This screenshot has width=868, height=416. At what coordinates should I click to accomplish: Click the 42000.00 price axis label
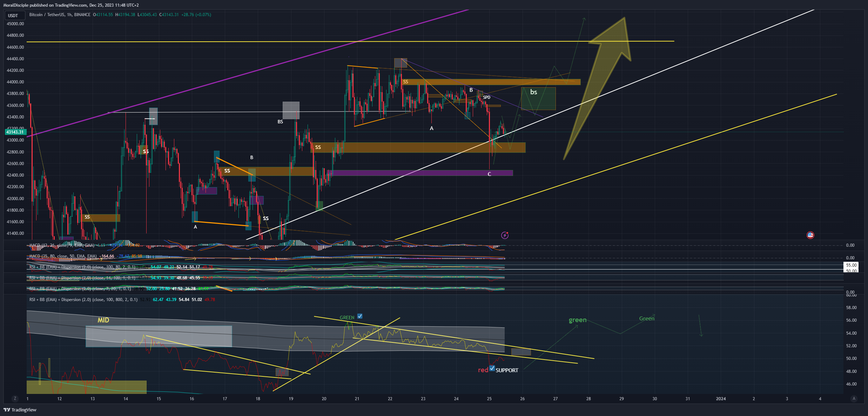pyautogui.click(x=15, y=199)
